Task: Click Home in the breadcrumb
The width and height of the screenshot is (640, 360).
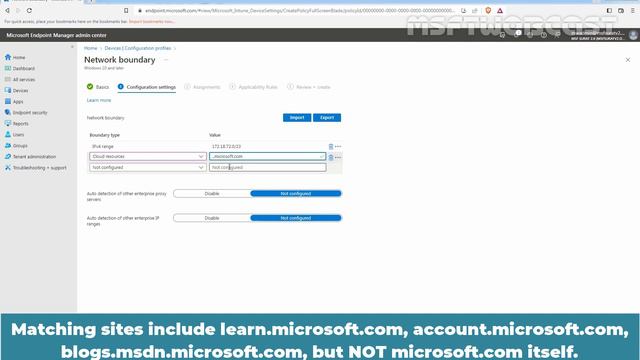Action: click(91, 48)
